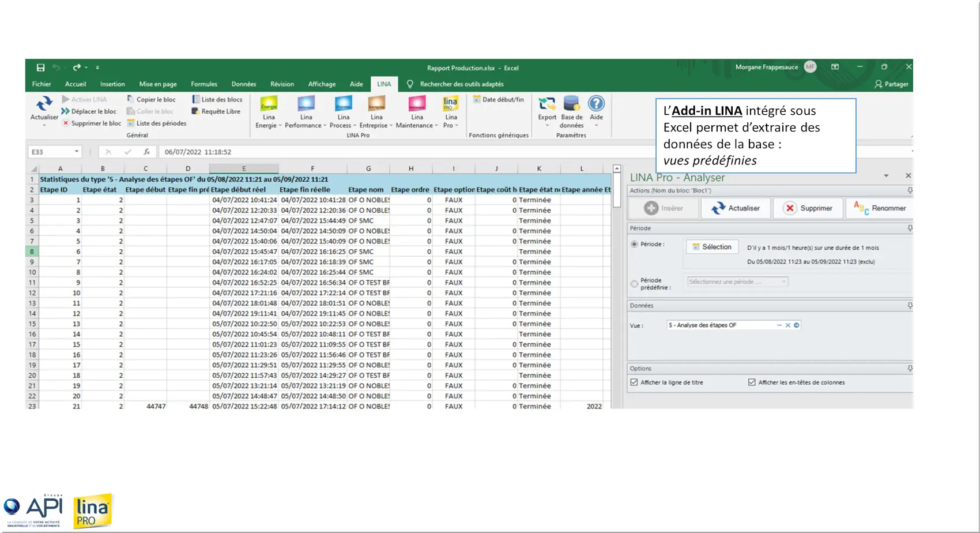This screenshot has width=980, height=533.
Task: Click the Vue field minus icon
Action: (779, 325)
